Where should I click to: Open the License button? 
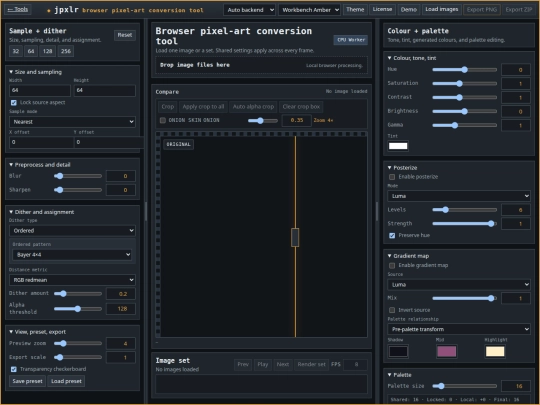click(382, 10)
